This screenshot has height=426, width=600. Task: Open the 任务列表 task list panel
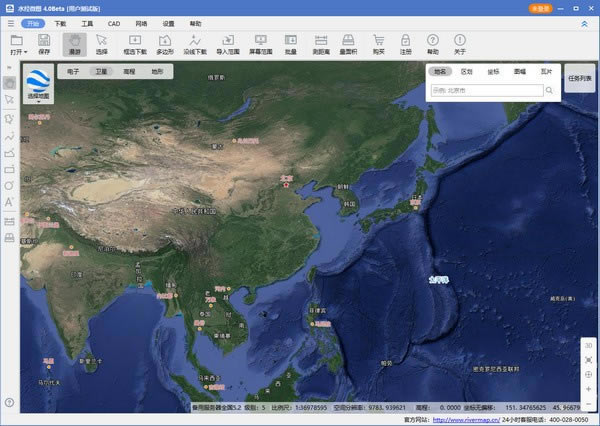(x=579, y=78)
